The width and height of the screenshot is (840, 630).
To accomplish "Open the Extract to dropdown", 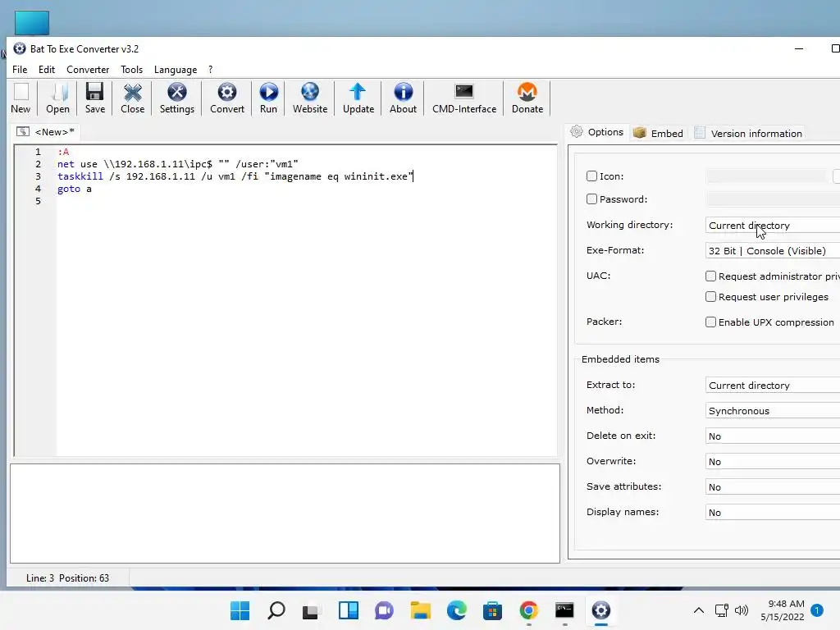I will [773, 386].
